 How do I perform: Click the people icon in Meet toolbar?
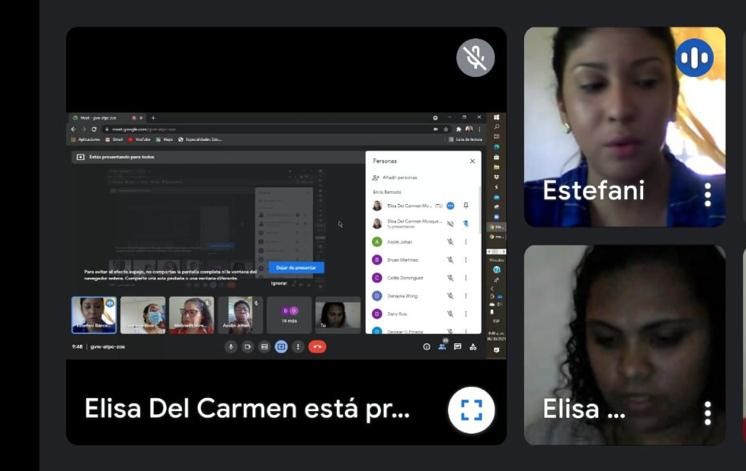442,347
